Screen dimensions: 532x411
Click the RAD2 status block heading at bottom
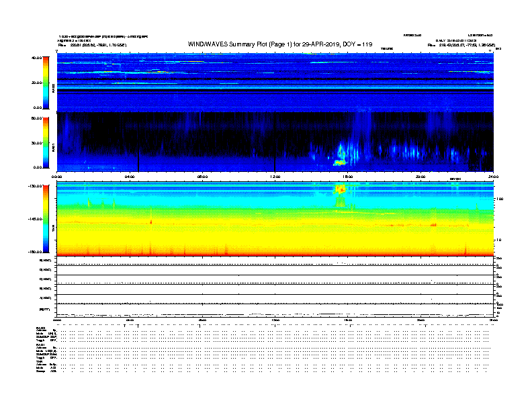[41, 328]
